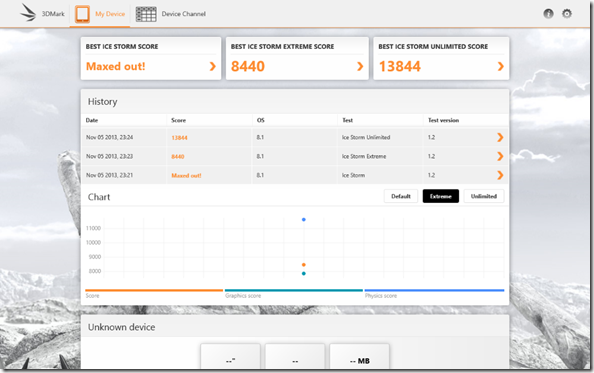Click the orange score point on chart
Image resolution: width=594 pixels, height=373 pixels.
click(303, 265)
